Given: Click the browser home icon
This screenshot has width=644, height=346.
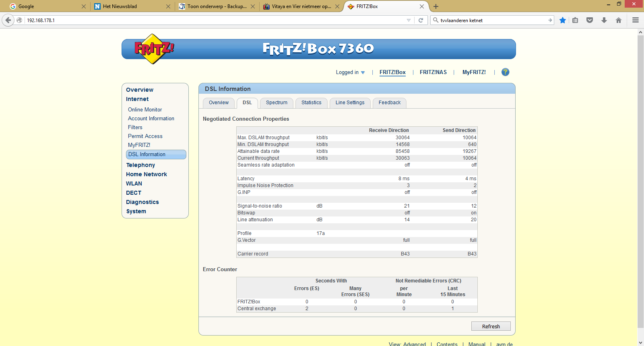Looking at the screenshot, I should click(x=619, y=20).
